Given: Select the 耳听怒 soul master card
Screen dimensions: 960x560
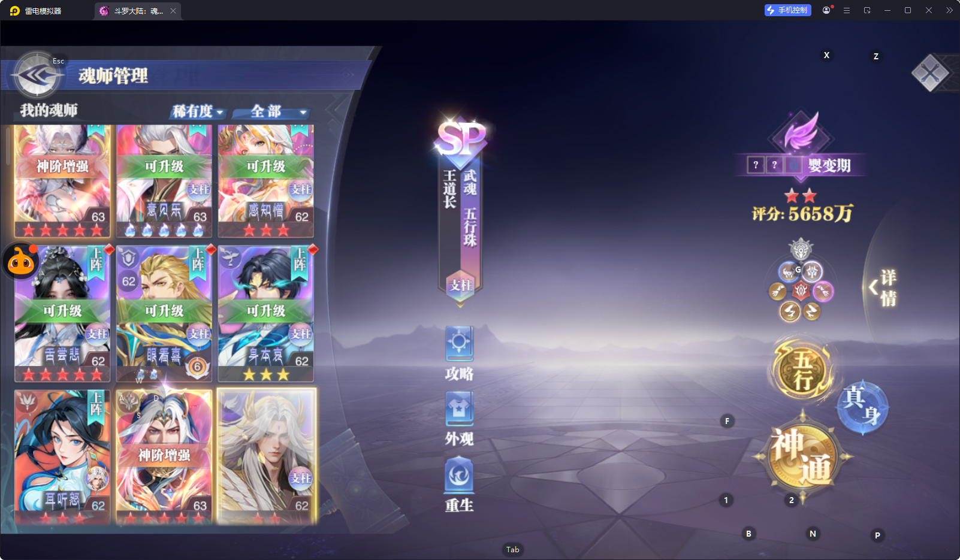Looking at the screenshot, I should point(62,458).
